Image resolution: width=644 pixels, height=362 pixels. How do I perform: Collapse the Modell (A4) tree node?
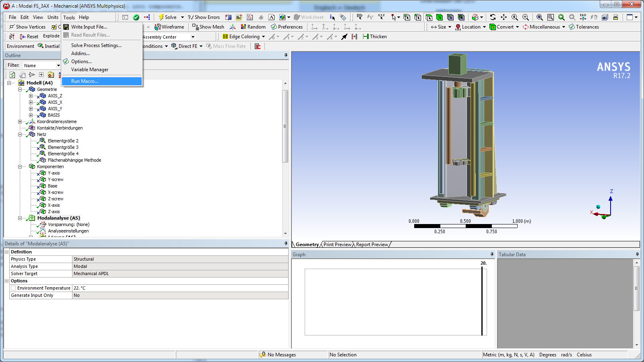[9, 83]
